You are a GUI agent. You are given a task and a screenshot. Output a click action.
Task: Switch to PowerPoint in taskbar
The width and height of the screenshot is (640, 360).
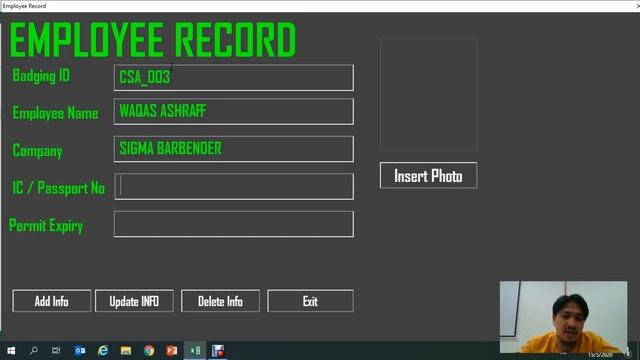172,351
